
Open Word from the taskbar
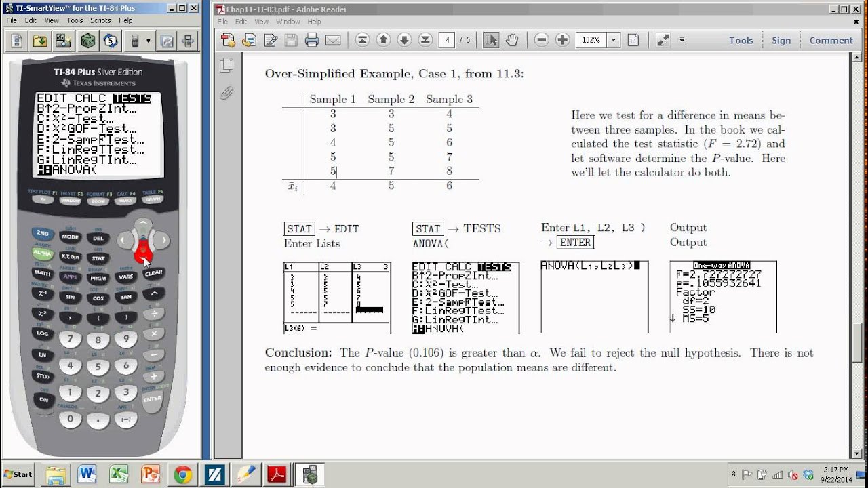87,474
